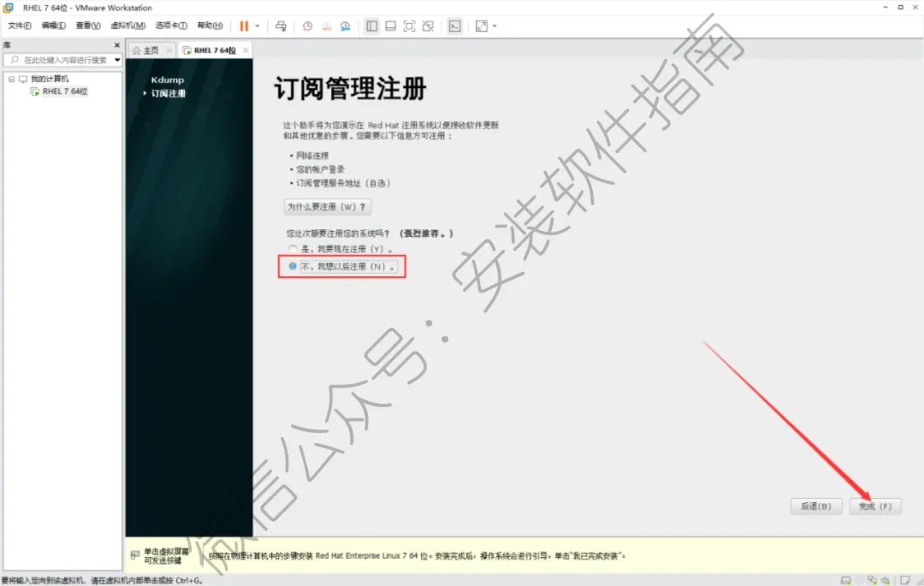Revert the virtual machine to a snapshot
The width and height of the screenshot is (924, 586).
pyautogui.click(x=327, y=26)
